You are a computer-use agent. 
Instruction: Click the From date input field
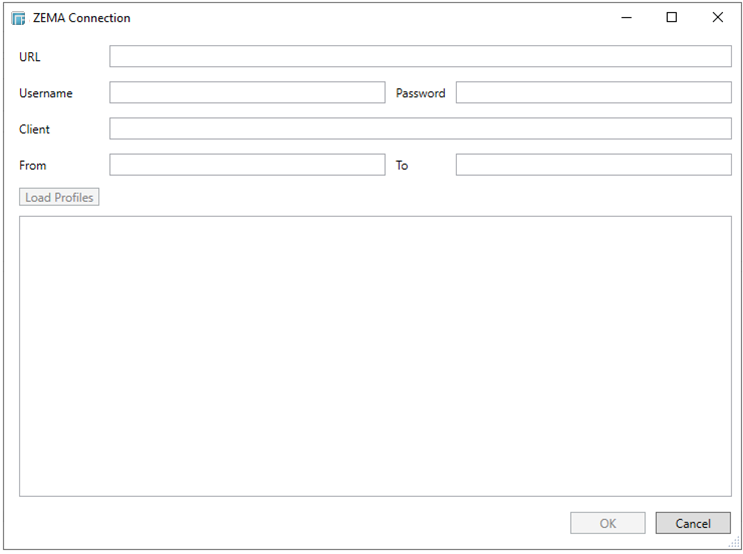247,165
